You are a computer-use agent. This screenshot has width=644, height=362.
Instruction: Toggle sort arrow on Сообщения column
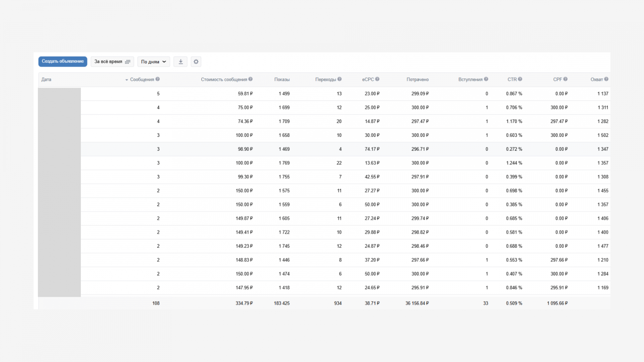127,80
